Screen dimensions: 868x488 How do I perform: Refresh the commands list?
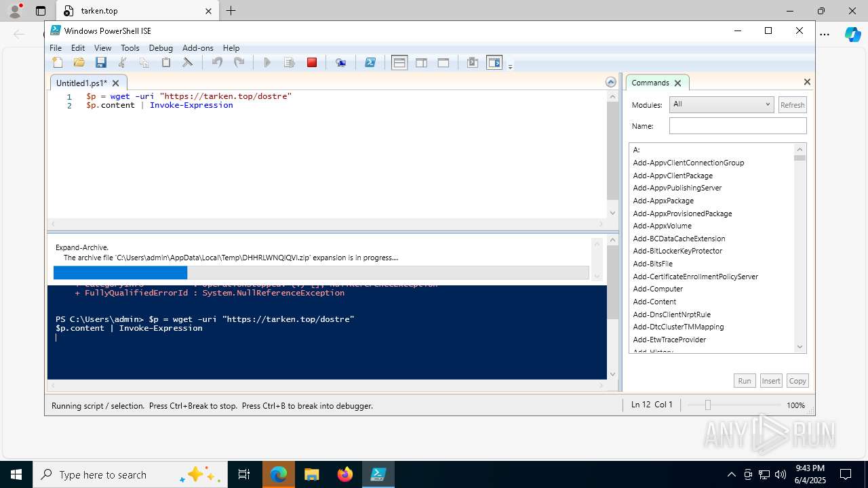[x=792, y=105]
